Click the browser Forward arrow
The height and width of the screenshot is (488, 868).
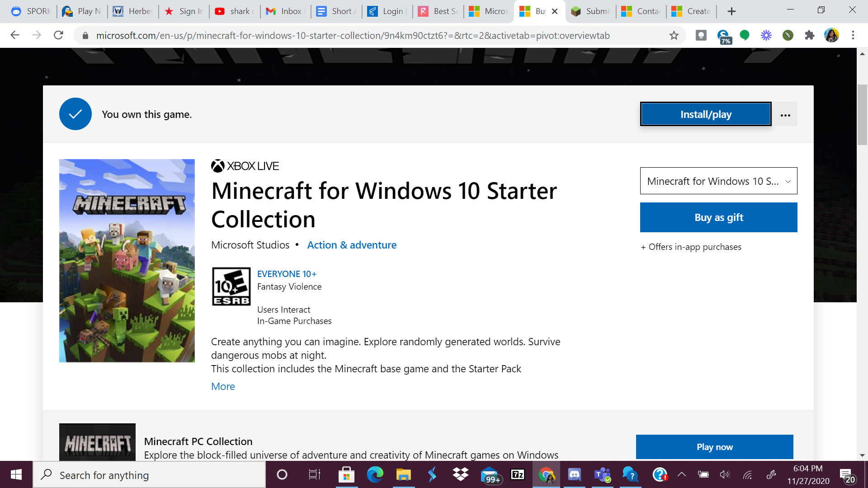coord(37,35)
